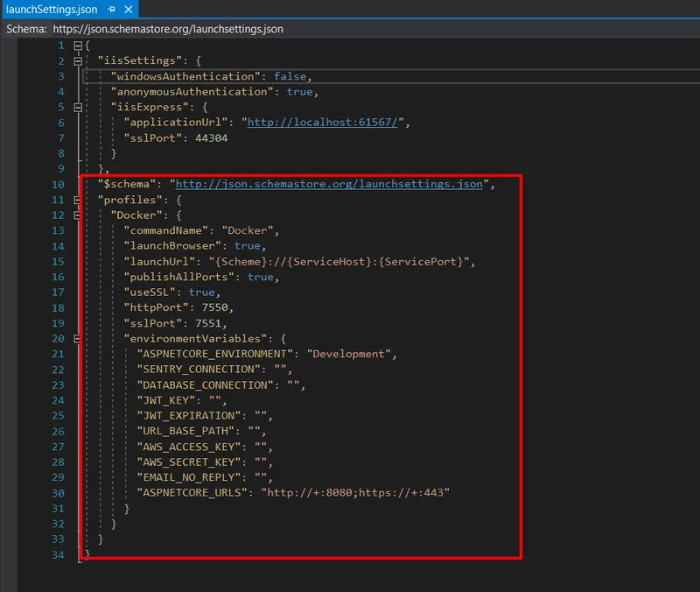Pin the launchSettings.json tab

(111, 10)
